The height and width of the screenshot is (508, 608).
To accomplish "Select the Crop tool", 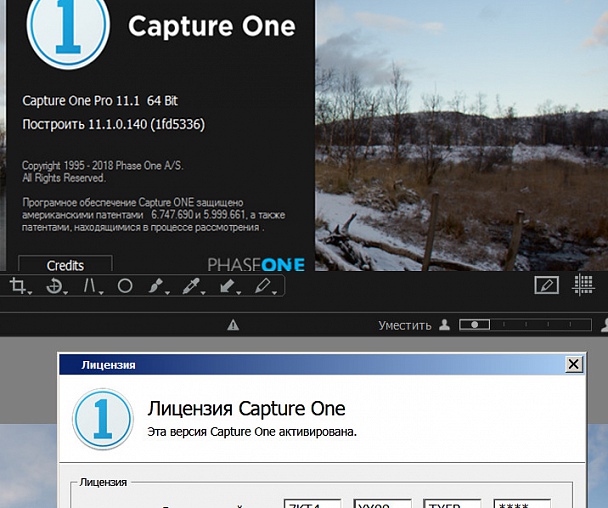I will pyautogui.click(x=18, y=286).
